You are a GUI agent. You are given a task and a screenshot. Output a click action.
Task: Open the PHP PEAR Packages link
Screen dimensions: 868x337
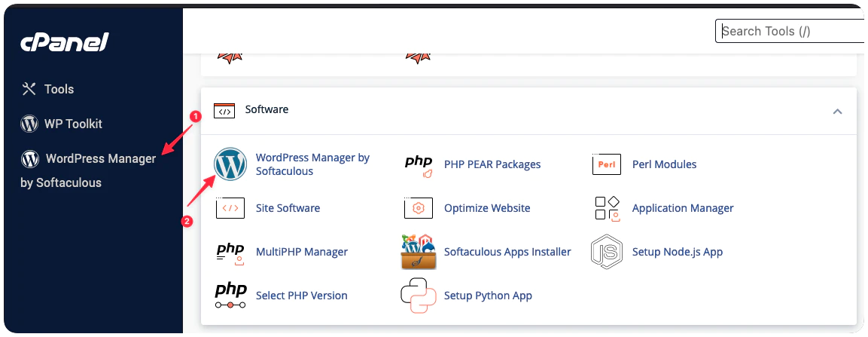pyautogui.click(x=492, y=164)
